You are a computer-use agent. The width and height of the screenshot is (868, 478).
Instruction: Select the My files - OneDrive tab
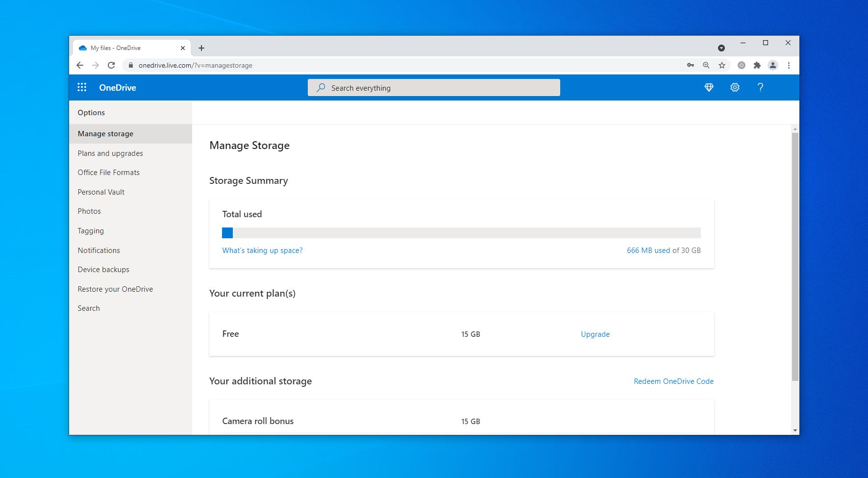132,48
